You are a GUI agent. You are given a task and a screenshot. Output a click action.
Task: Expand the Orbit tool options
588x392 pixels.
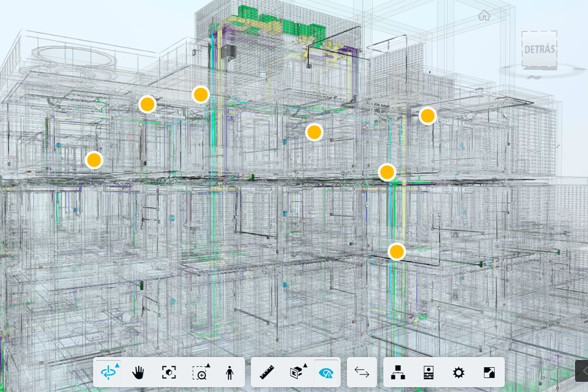pyautogui.click(x=116, y=366)
